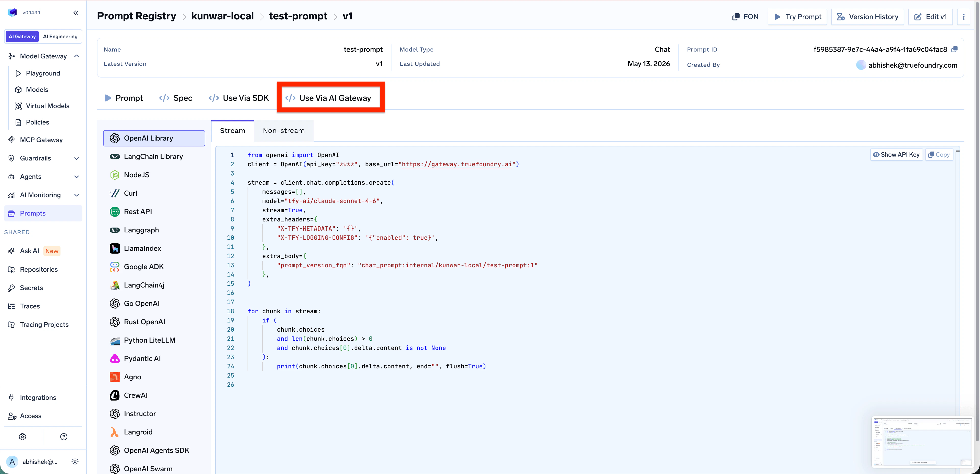This screenshot has width=980, height=474.
Task: Open MCP Gateway section
Action: [x=41, y=140]
